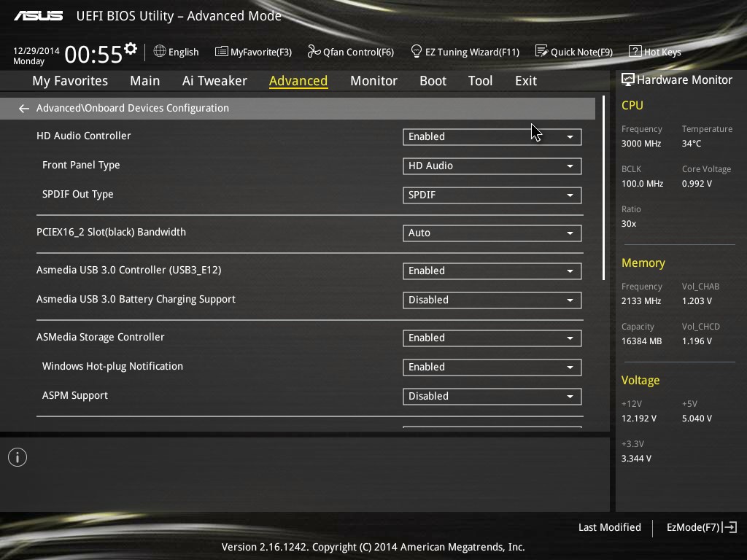747x560 pixels.
Task: Open MyFavorite(F3) text button
Action: (x=261, y=52)
